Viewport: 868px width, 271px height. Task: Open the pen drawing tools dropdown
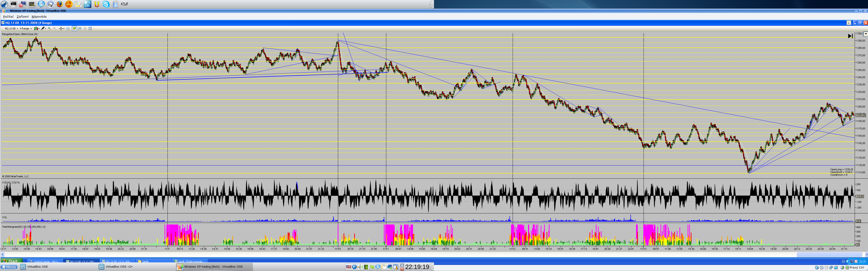click(x=43, y=29)
